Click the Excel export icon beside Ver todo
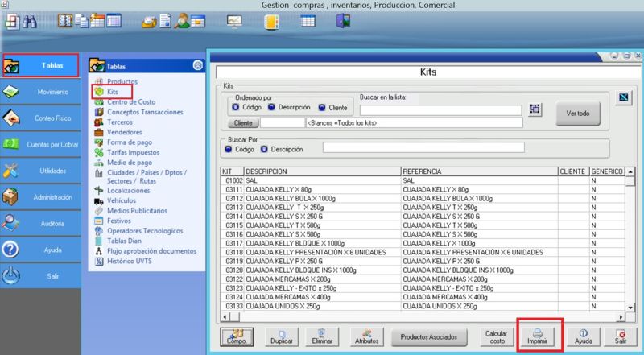This screenshot has width=644, height=355. coord(623,99)
